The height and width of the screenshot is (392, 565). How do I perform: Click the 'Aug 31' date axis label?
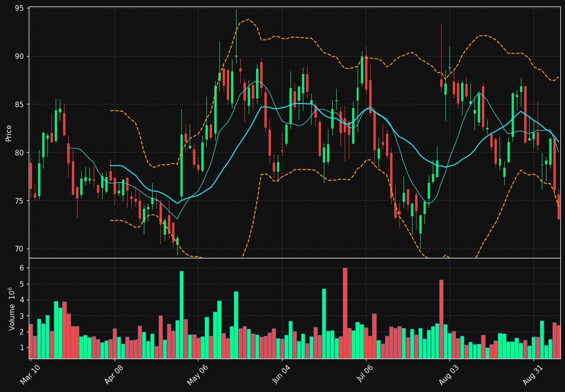[532, 375]
